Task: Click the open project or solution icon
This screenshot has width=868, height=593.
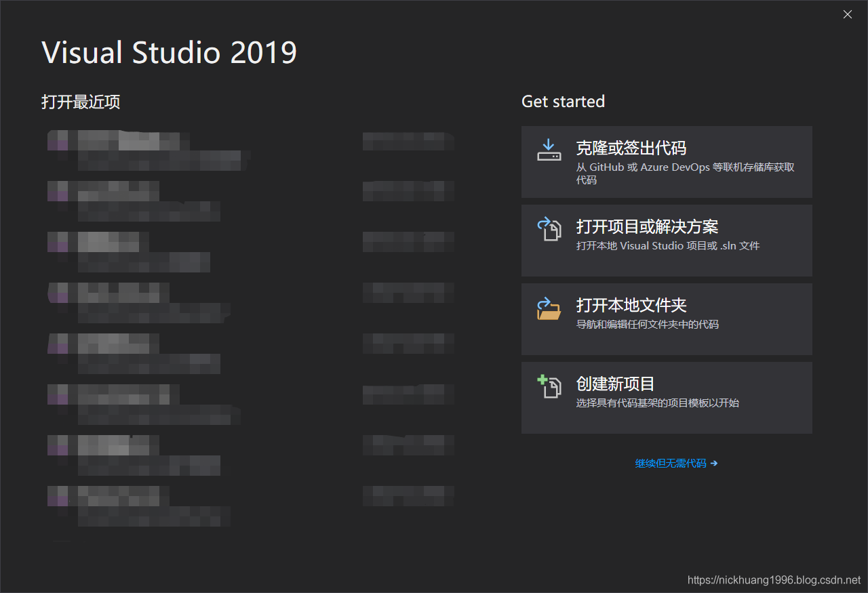Action: [x=549, y=229]
